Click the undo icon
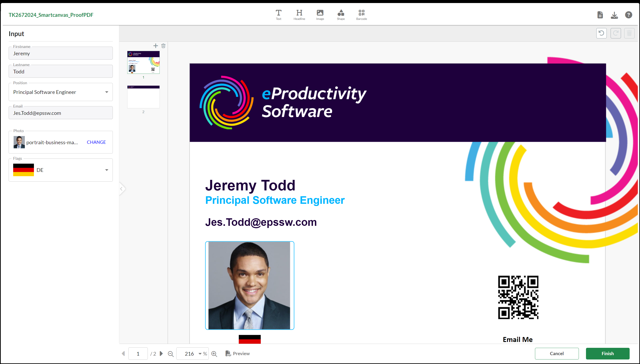This screenshot has width=640, height=364. coord(602,33)
